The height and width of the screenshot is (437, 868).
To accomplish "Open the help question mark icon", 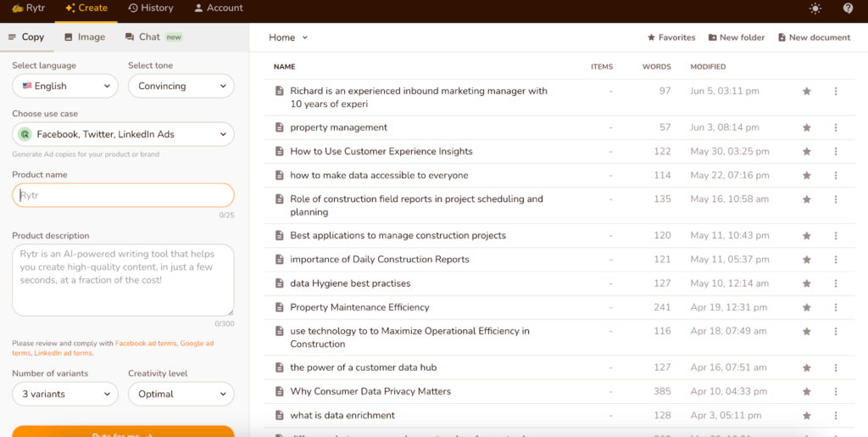I will [848, 8].
